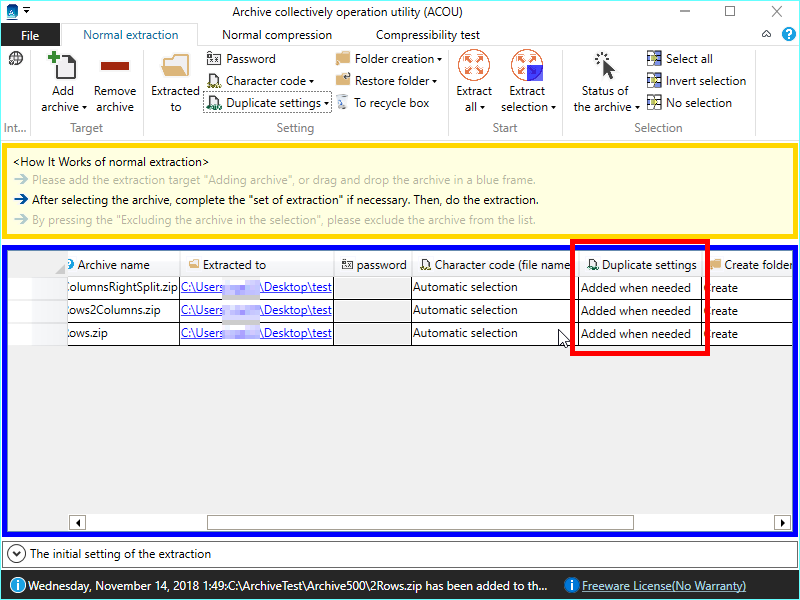Click the Extract all icon
This screenshot has width=800, height=600.
coord(474,67)
